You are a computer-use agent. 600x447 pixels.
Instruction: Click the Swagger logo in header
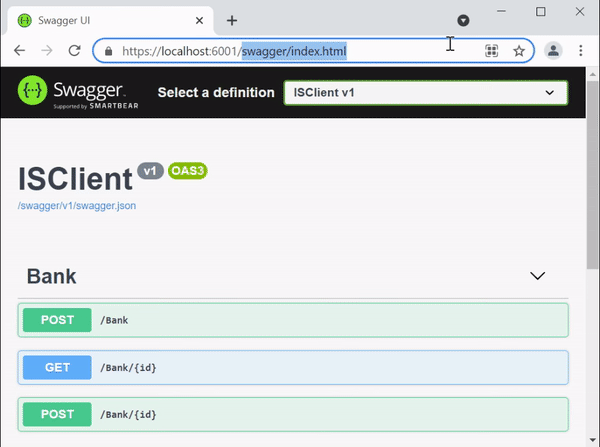(x=78, y=92)
